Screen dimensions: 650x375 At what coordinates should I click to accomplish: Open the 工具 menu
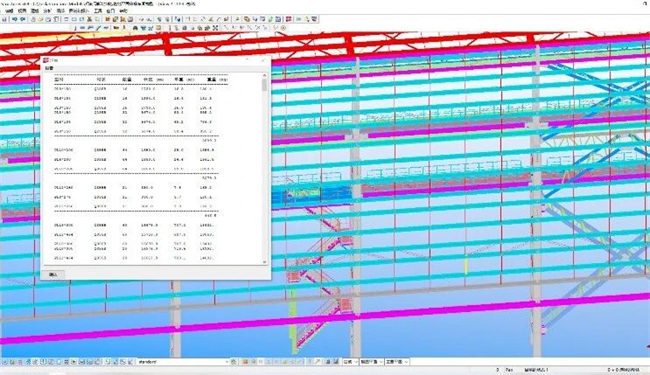pyautogui.click(x=98, y=11)
